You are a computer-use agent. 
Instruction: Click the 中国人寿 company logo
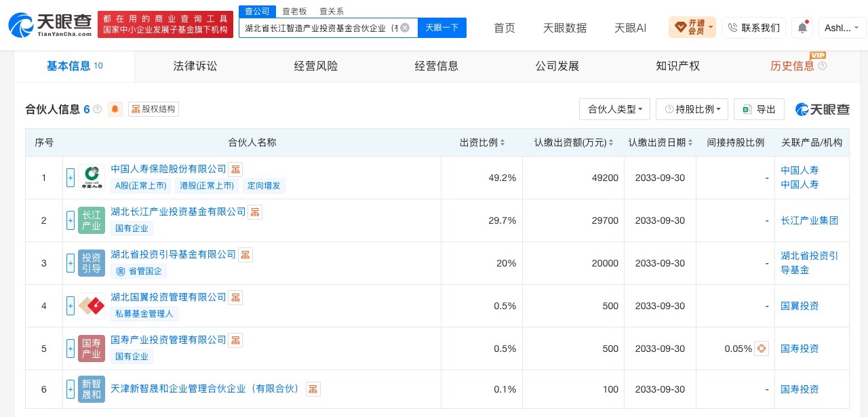(x=92, y=178)
